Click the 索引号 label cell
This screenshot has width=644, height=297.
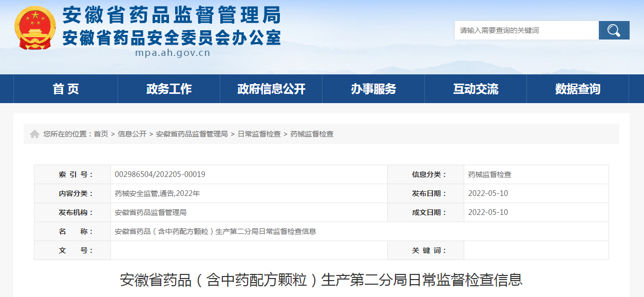(72, 174)
